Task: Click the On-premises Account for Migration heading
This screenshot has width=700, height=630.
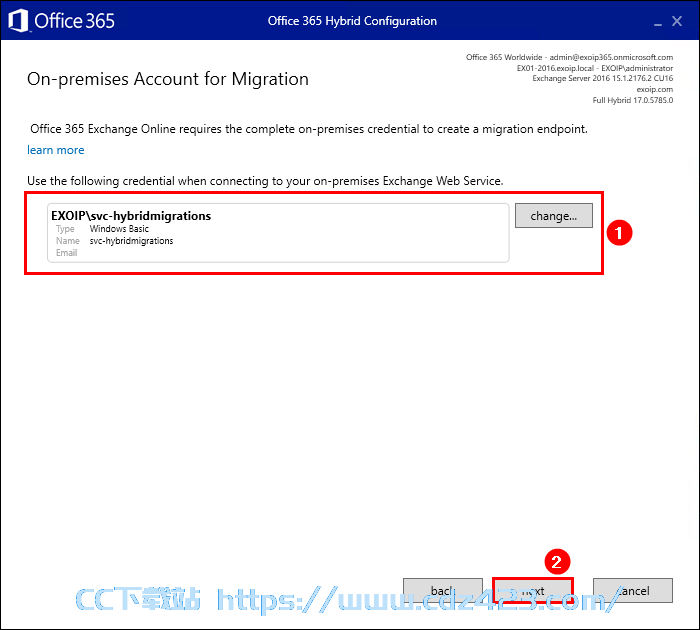Action: [168, 79]
